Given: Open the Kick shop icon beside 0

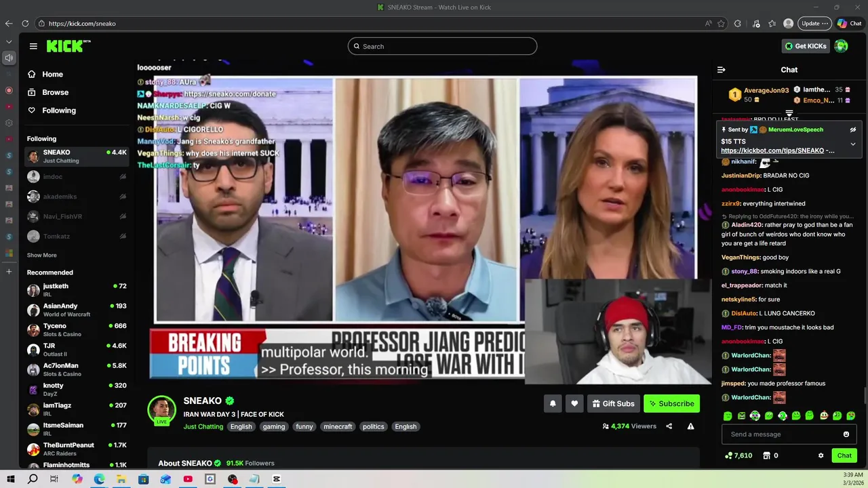Looking at the screenshot, I should [767, 455].
